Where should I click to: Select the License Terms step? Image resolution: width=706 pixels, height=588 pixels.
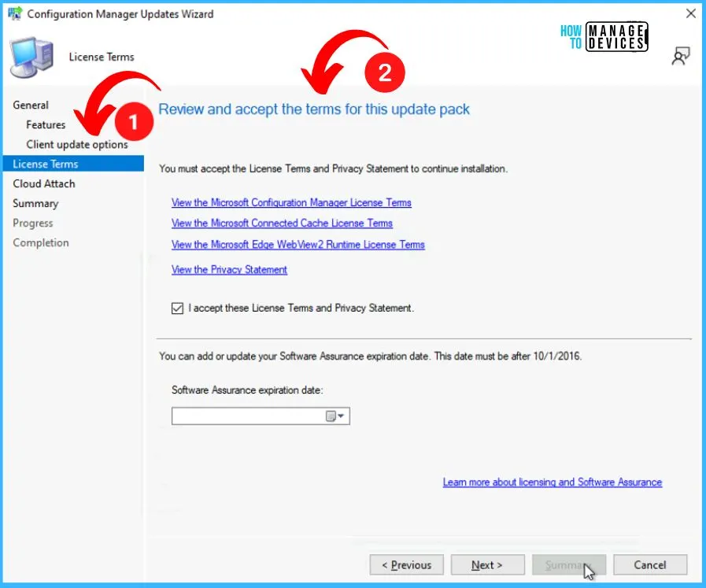click(73, 164)
